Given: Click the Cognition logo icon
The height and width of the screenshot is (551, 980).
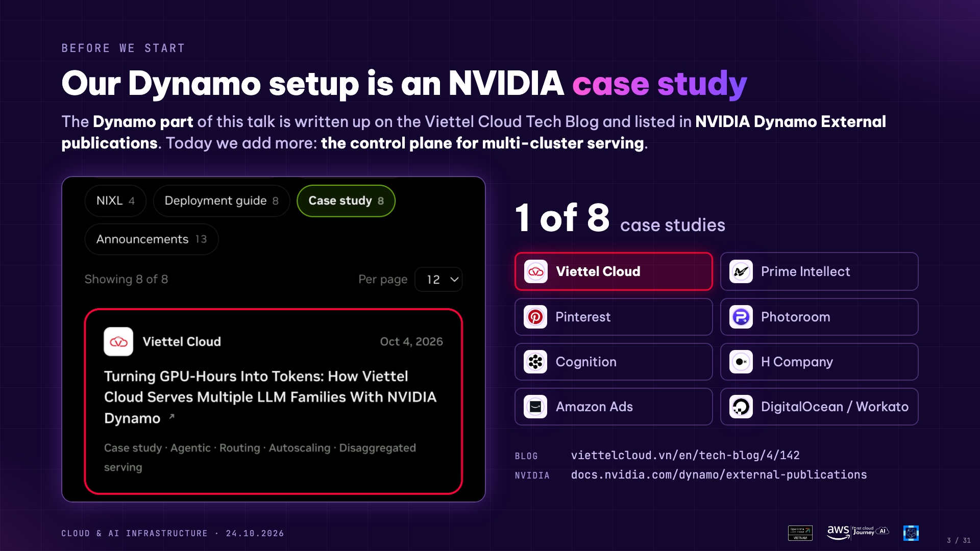Looking at the screenshot, I should (535, 362).
